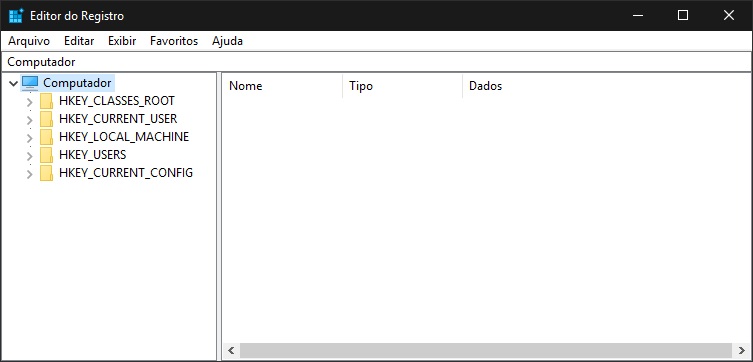Image resolution: width=753 pixels, height=362 pixels.
Task: Click the horizontal scrollbar left arrow
Action: (231, 350)
